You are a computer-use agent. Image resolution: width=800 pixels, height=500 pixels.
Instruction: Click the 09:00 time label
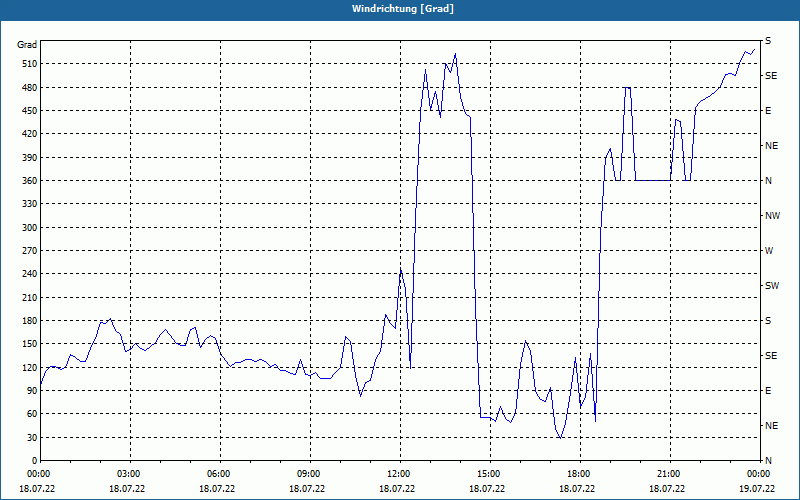[310, 474]
